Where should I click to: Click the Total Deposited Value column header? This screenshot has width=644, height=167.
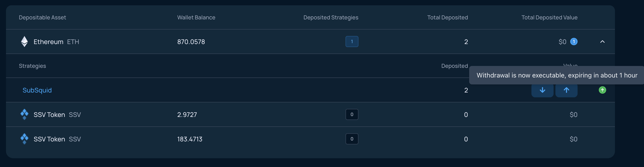[549, 18]
